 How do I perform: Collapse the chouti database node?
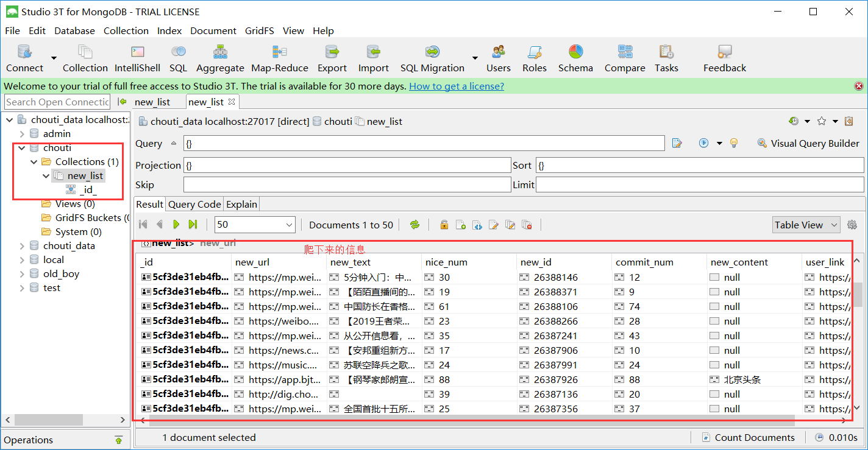pyautogui.click(x=22, y=148)
